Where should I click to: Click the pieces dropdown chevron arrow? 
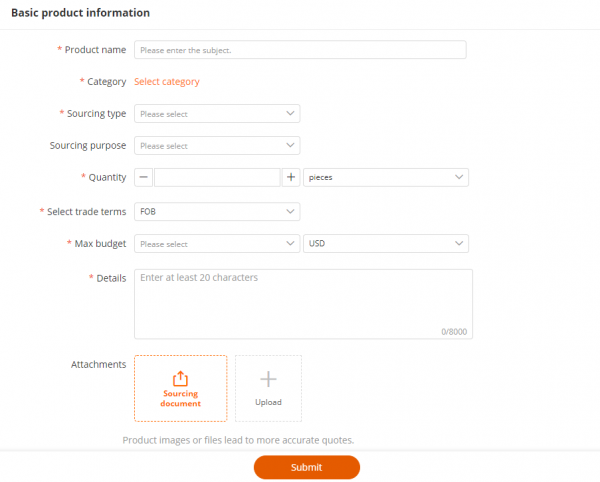point(458,177)
